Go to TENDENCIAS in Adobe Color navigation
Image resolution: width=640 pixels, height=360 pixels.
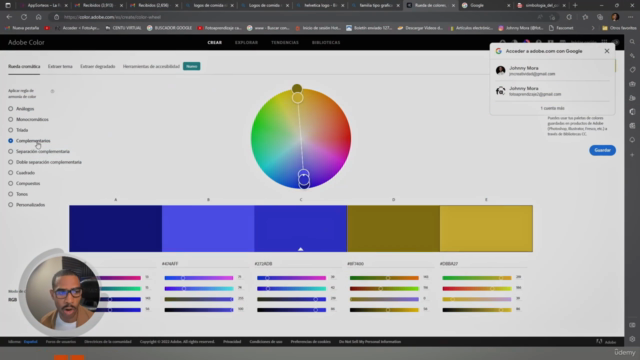click(x=285, y=42)
